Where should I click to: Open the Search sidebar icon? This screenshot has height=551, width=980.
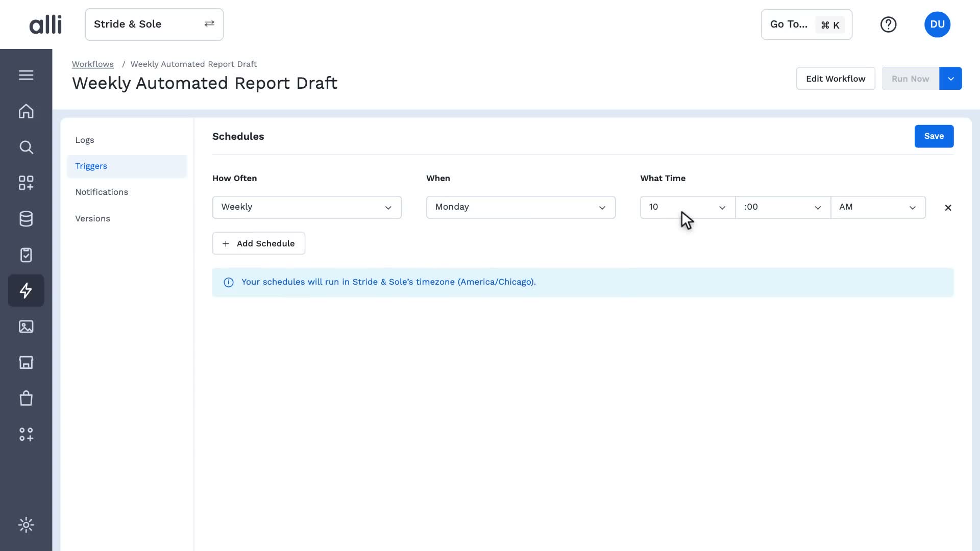click(x=26, y=147)
